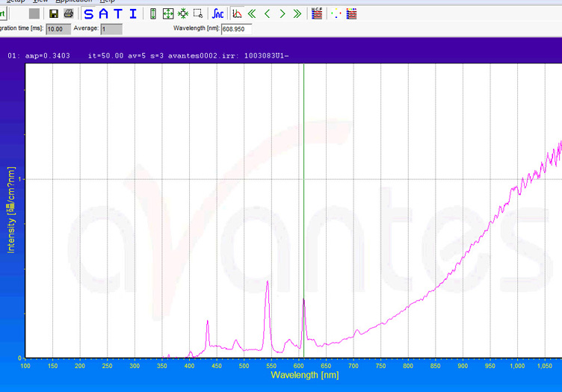This screenshot has height=392, width=562.
Task: Click the four-arrow full-scale graph icon
Action: (168, 13)
